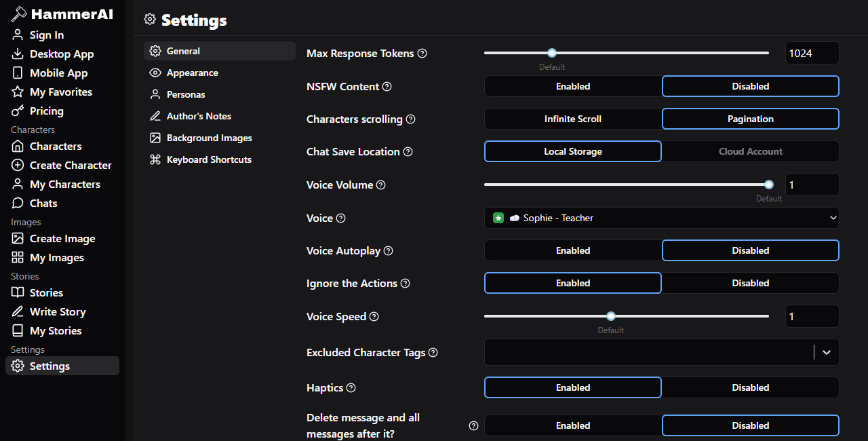Image resolution: width=868 pixels, height=441 pixels.
Task: Click help icon next to Excluded Character Tags
Action: pos(433,352)
